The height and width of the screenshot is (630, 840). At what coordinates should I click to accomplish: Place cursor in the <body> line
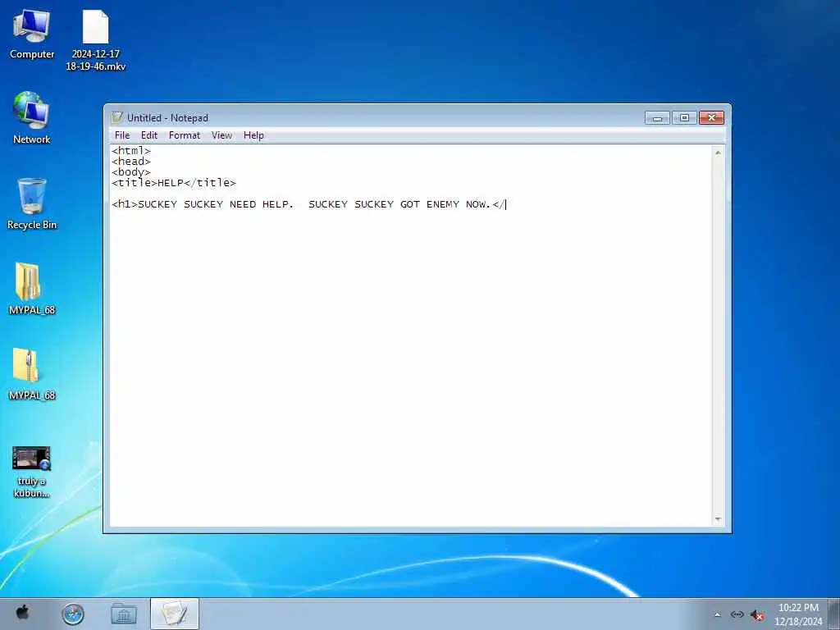(x=131, y=172)
